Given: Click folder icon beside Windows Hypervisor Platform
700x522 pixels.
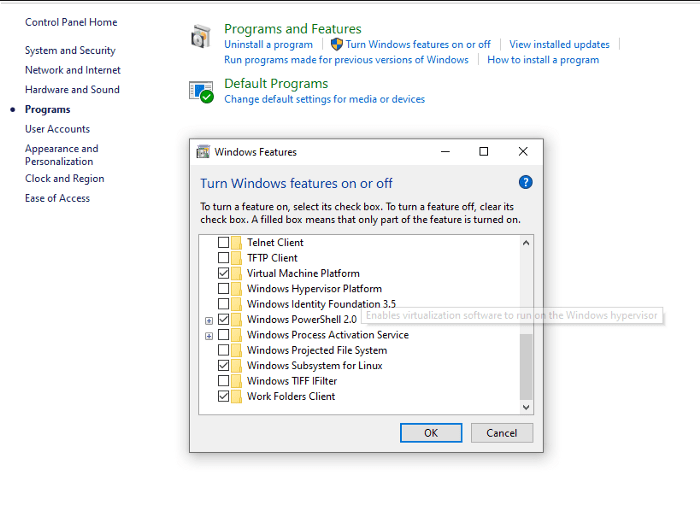Looking at the screenshot, I should tap(237, 289).
